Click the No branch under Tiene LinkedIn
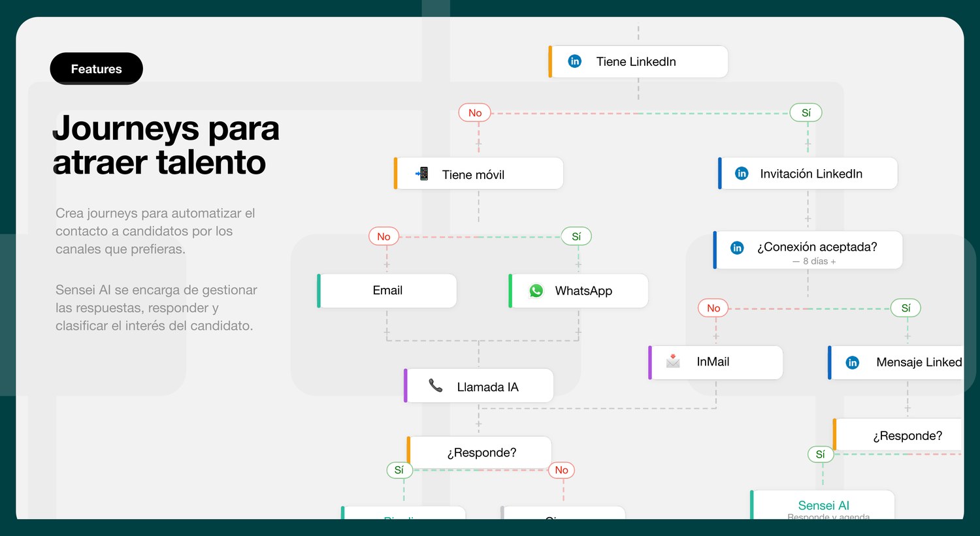Screen dimensions: 980x536 (475, 113)
